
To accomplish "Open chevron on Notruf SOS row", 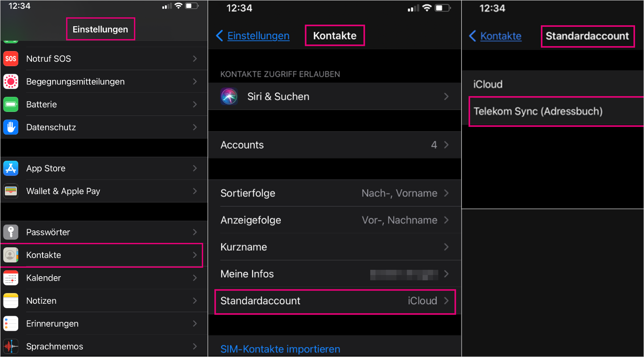I will click(195, 59).
